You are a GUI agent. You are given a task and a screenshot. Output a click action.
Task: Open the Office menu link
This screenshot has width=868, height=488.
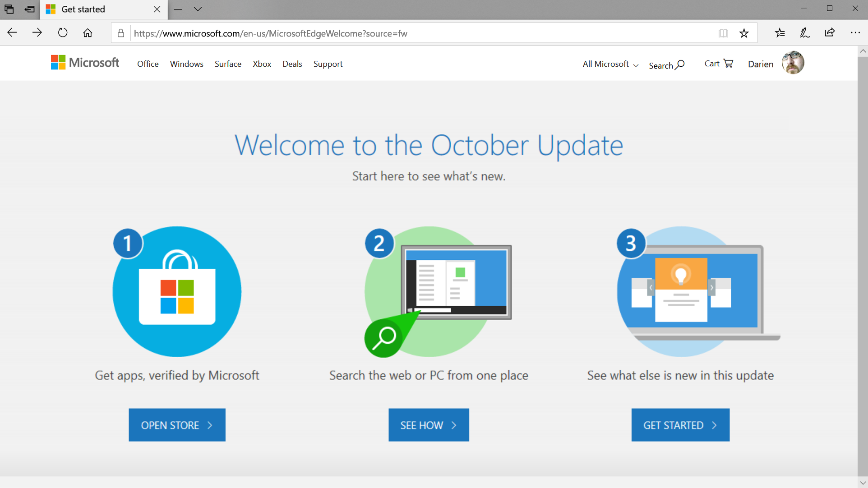click(x=148, y=64)
